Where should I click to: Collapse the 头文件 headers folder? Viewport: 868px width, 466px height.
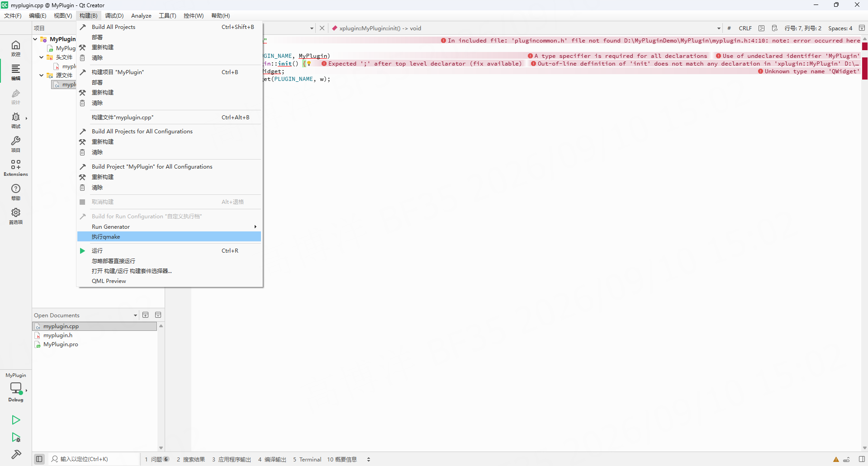[x=42, y=57]
